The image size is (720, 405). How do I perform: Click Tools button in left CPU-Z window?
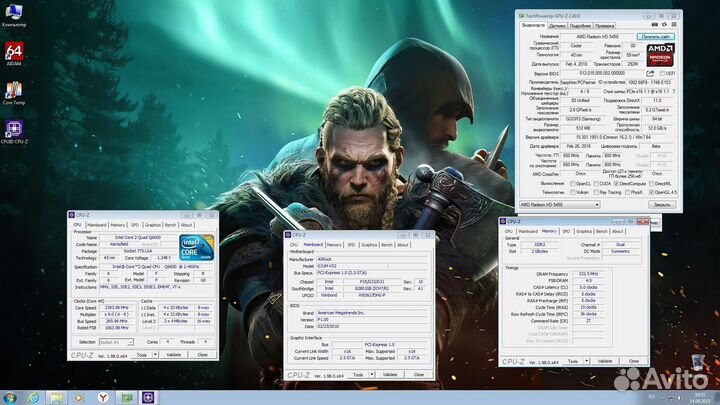[142, 355]
